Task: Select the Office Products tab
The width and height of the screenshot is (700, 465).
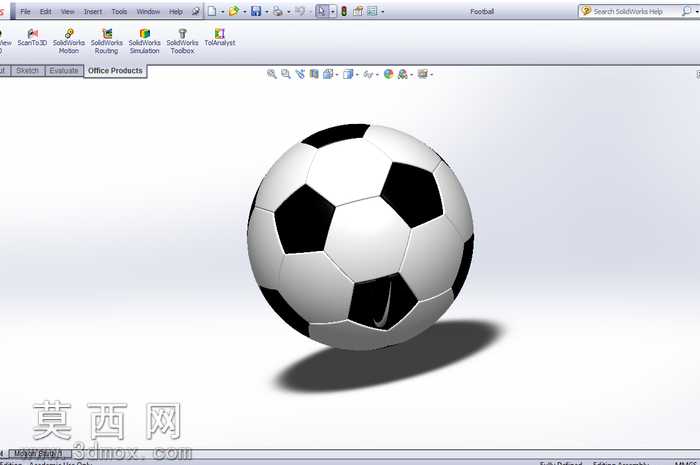Action: (115, 71)
